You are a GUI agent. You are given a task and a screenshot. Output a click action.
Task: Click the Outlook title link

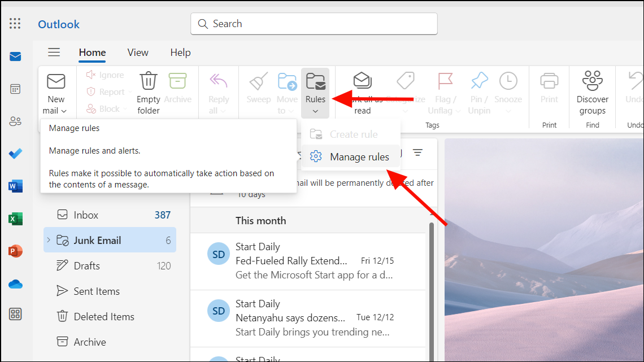coord(59,24)
